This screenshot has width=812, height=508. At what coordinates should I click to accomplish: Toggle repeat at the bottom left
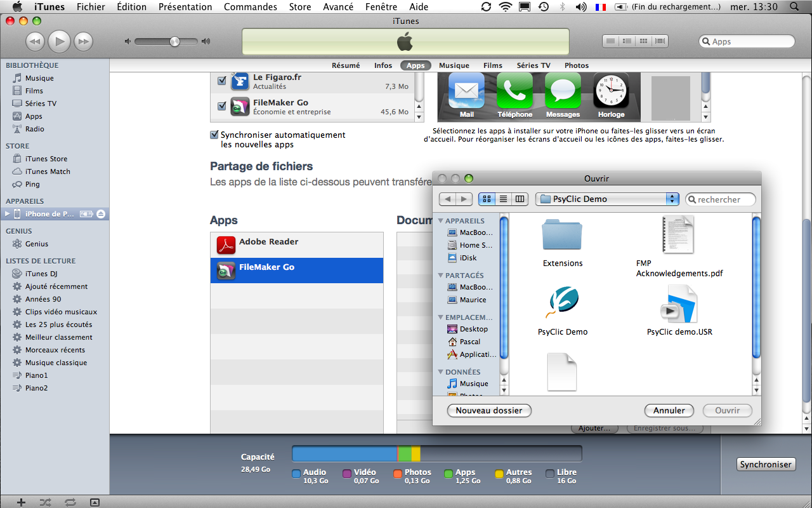coord(70,502)
